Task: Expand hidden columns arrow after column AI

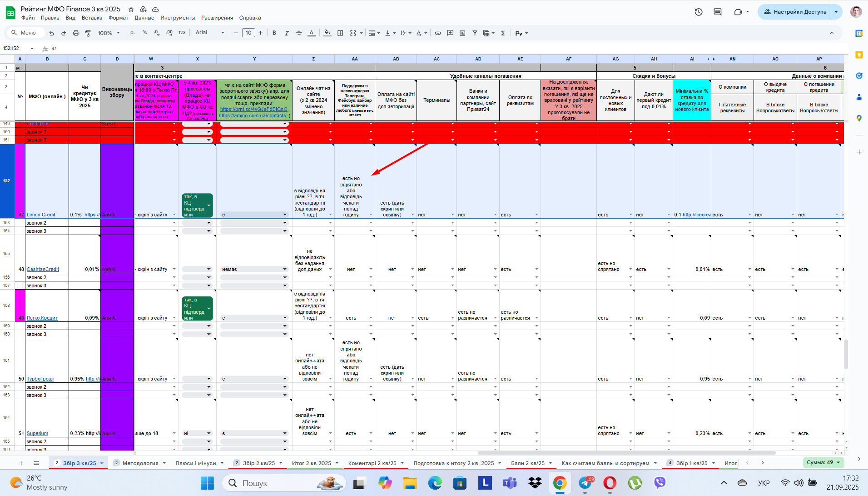Action: click(714, 59)
